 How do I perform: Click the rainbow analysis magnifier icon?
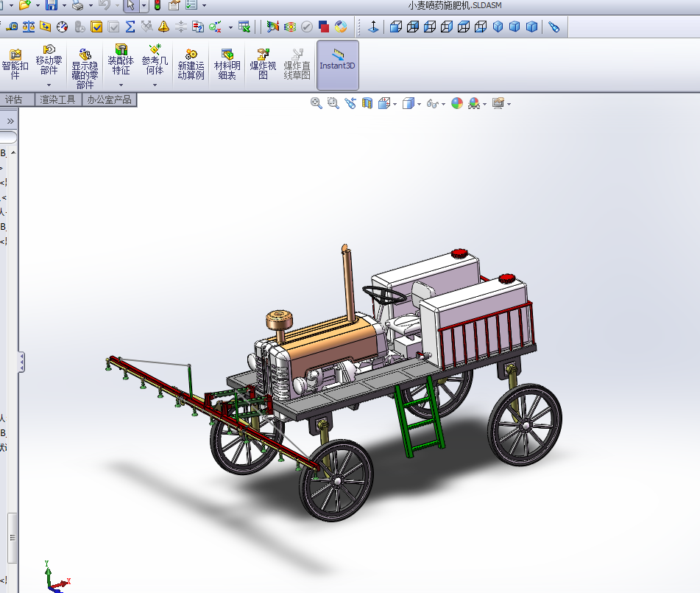pos(273,27)
